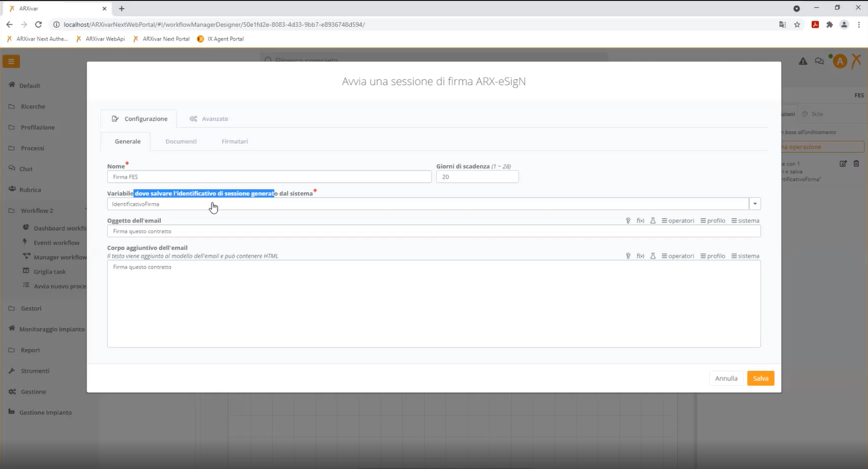Screen dimensions: 868x469
Task: Open Chrome three-dot menu
Action: [859, 25]
